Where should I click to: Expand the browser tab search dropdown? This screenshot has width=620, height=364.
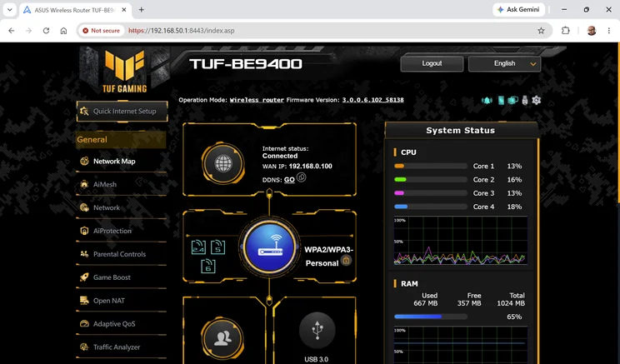click(9, 10)
